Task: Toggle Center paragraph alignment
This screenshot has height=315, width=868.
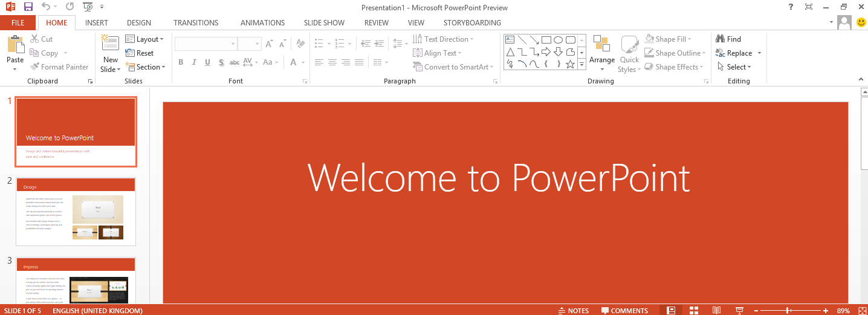Action: 332,62
